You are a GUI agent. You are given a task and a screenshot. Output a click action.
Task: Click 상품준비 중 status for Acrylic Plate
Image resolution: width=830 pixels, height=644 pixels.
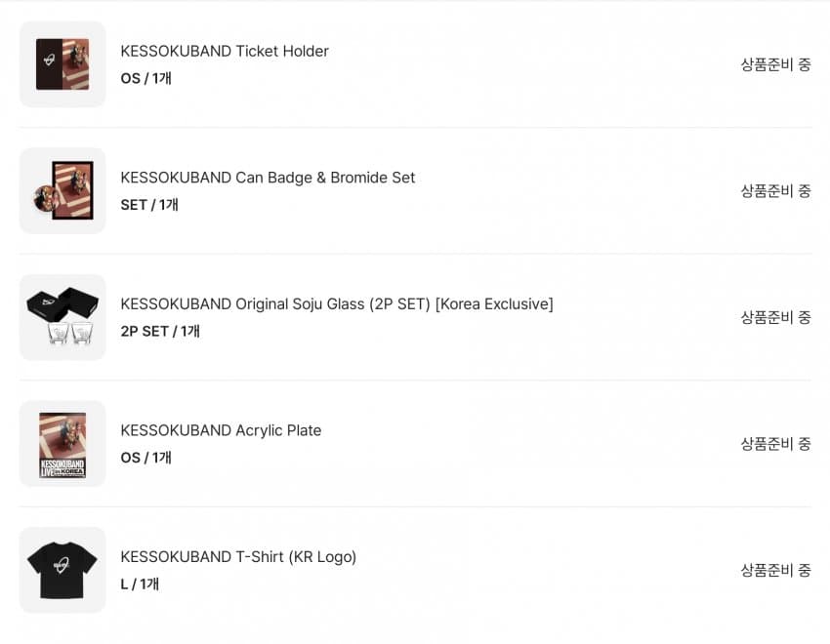[x=775, y=443]
